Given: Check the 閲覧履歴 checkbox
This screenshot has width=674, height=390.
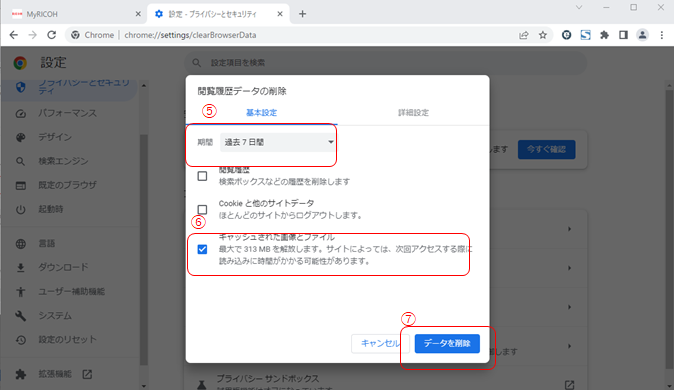Looking at the screenshot, I should (202, 176).
